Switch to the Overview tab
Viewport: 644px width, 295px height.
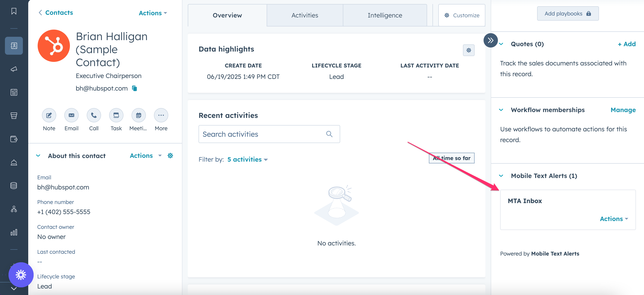(227, 15)
